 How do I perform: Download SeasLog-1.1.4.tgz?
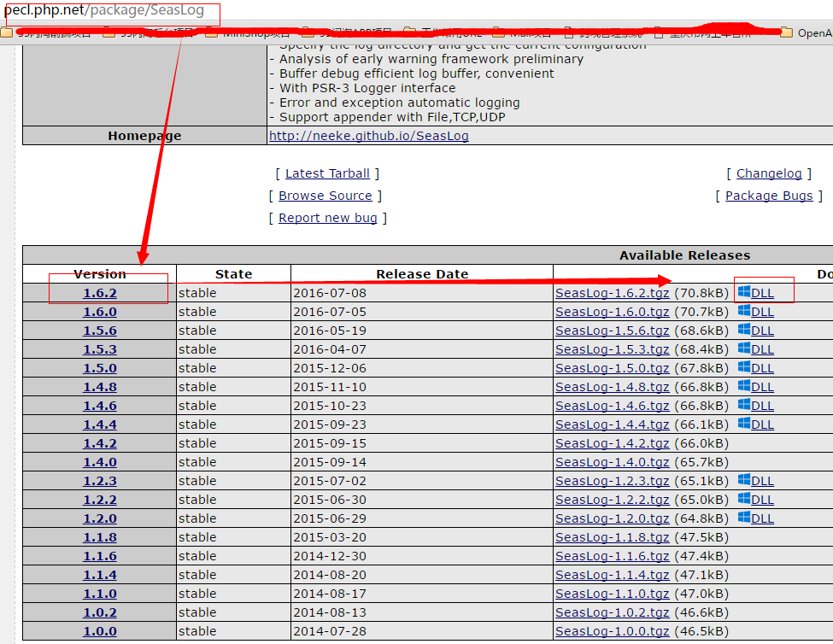click(612, 575)
